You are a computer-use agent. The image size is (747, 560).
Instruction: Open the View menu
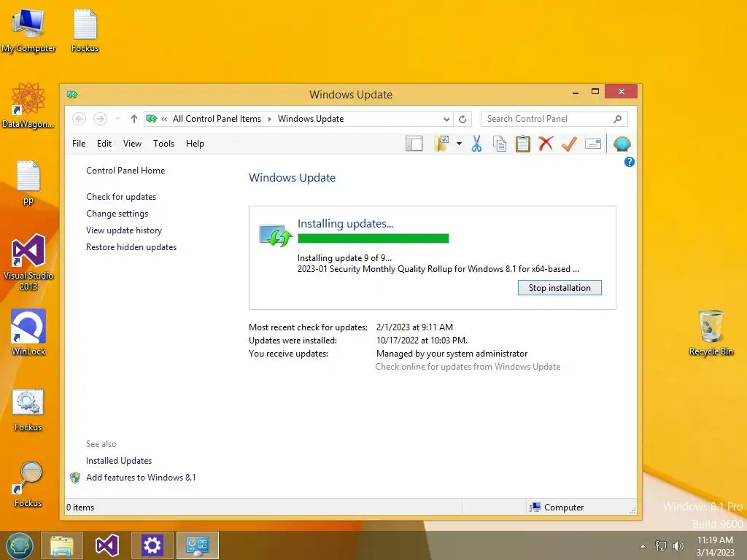[133, 144]
